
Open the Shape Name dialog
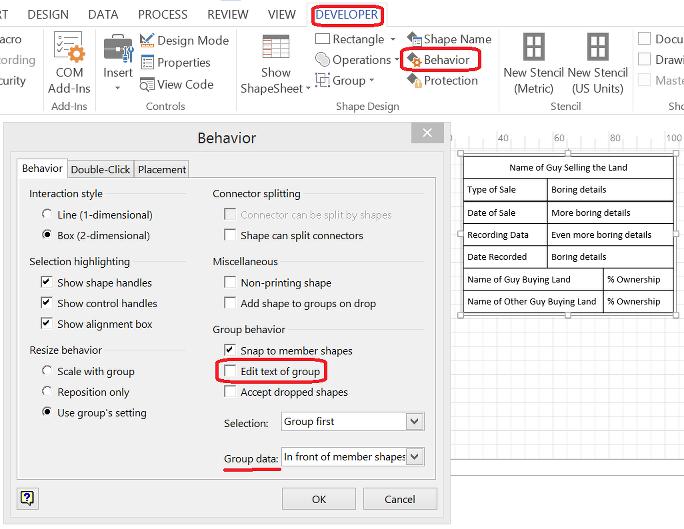tap(449, 39)
